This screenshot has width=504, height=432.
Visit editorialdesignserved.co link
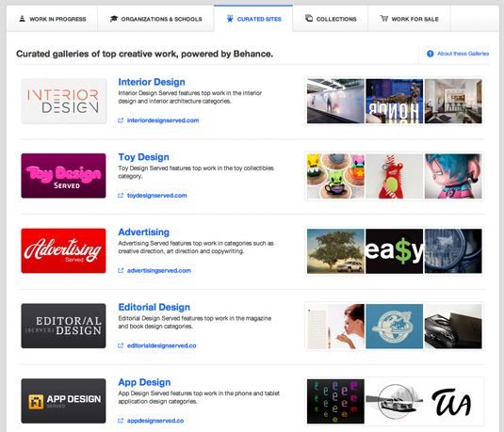[x=161, y=345]
